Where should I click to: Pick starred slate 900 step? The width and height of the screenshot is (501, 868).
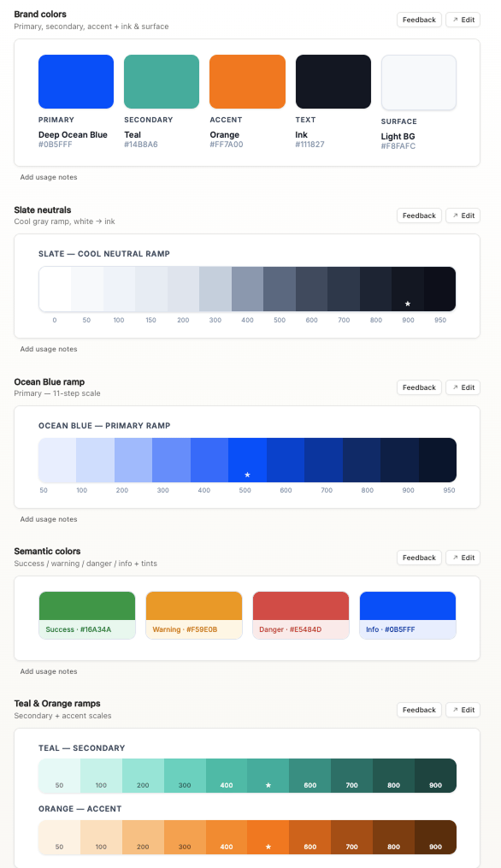coord(408,289)
